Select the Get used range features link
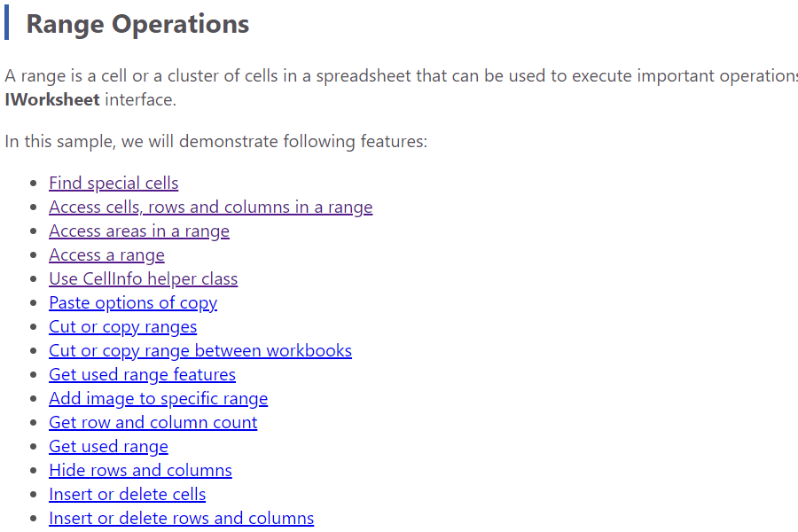The image size is (798, 532). pyautogui.click(x=142, y=374)
